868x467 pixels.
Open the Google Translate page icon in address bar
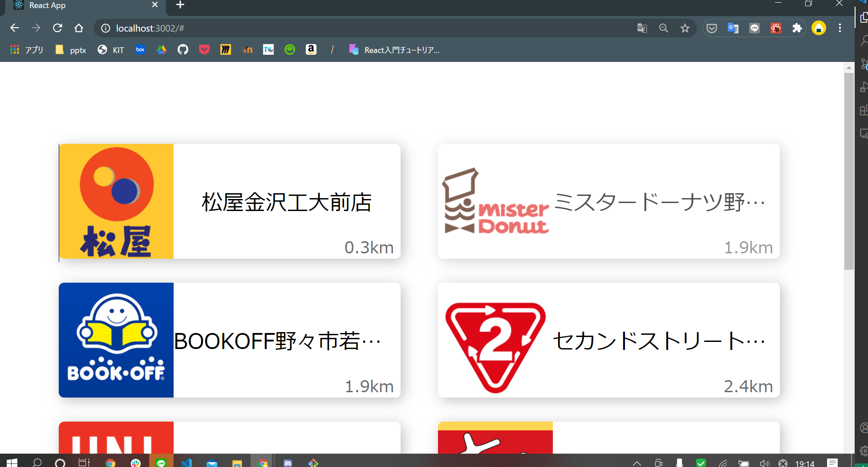642,28
